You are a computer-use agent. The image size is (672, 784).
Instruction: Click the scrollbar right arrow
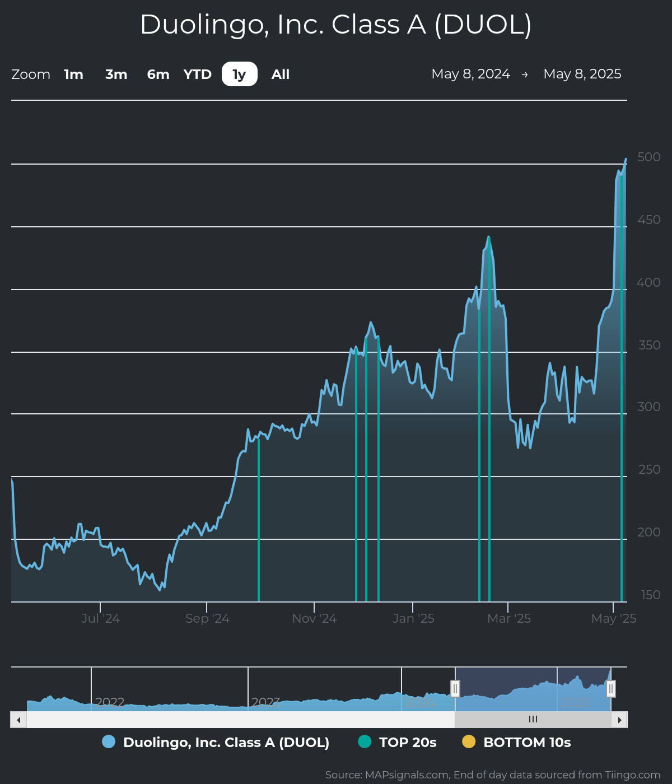(619, 720)
